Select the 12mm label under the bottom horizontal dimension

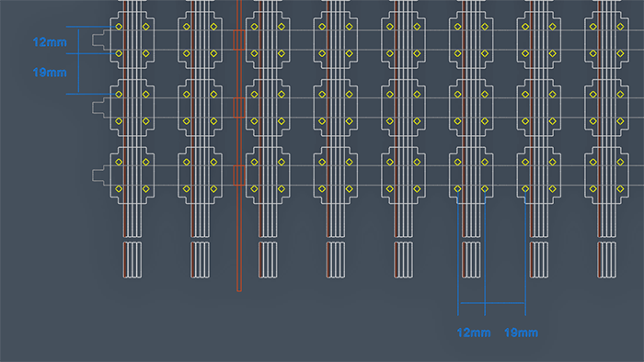click(x=474, y=333)
